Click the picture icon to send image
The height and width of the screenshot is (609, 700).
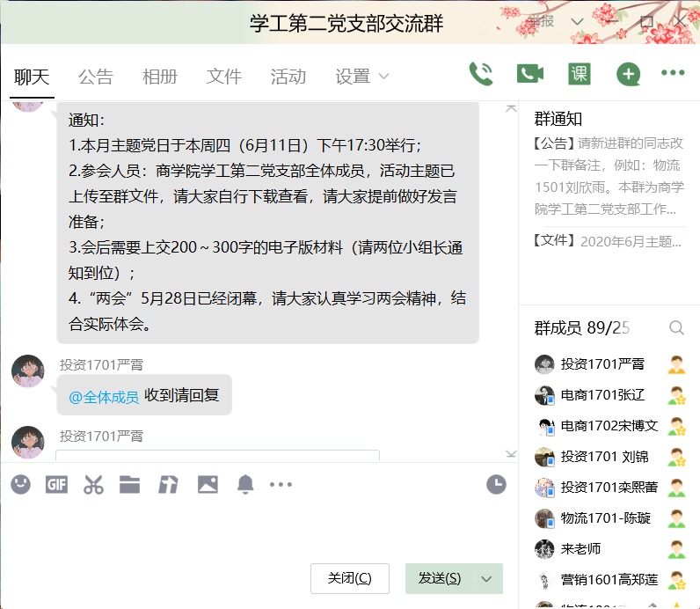[208, 484]
